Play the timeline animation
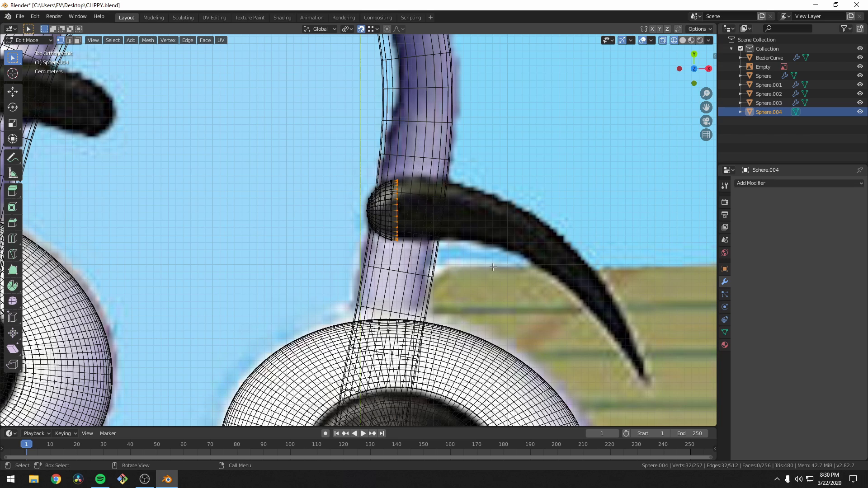The image size is (868, 488). coord(363,433)
